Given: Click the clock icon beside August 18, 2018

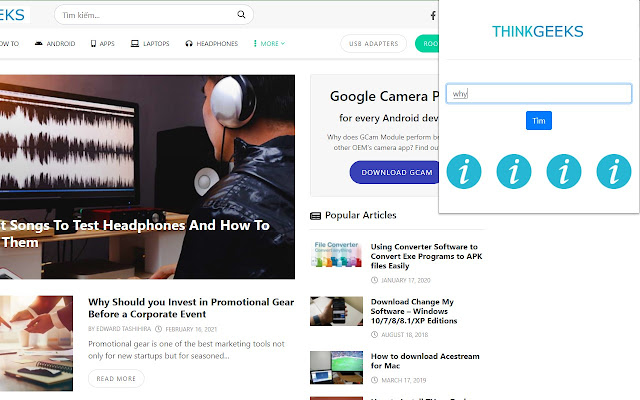Looking at the screenshot, I should click(374, 335).
